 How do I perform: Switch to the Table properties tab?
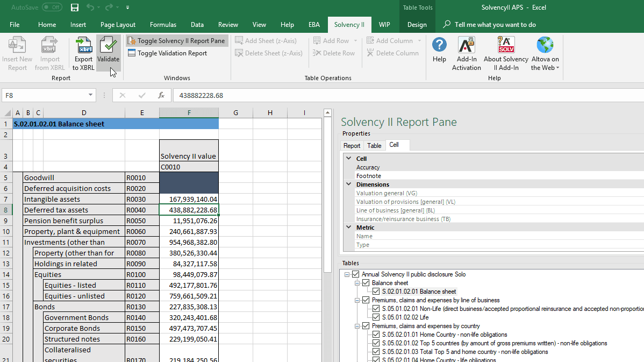[x=374, y=145]
